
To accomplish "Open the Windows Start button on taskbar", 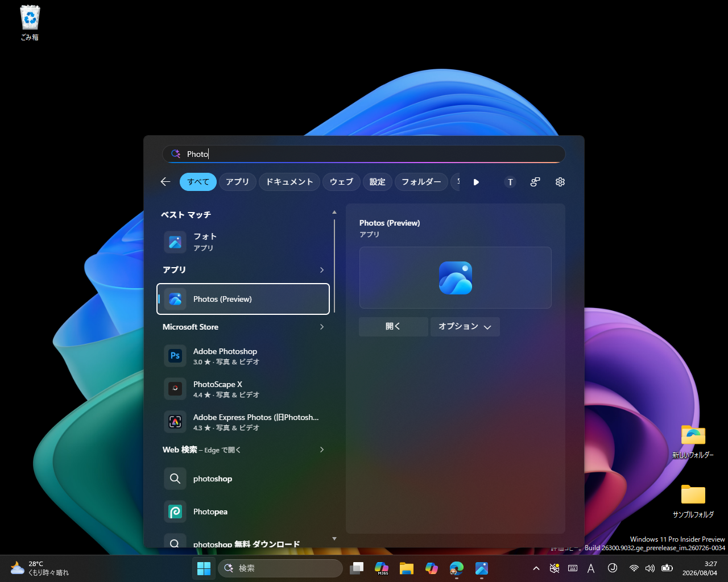I will 204,568.
